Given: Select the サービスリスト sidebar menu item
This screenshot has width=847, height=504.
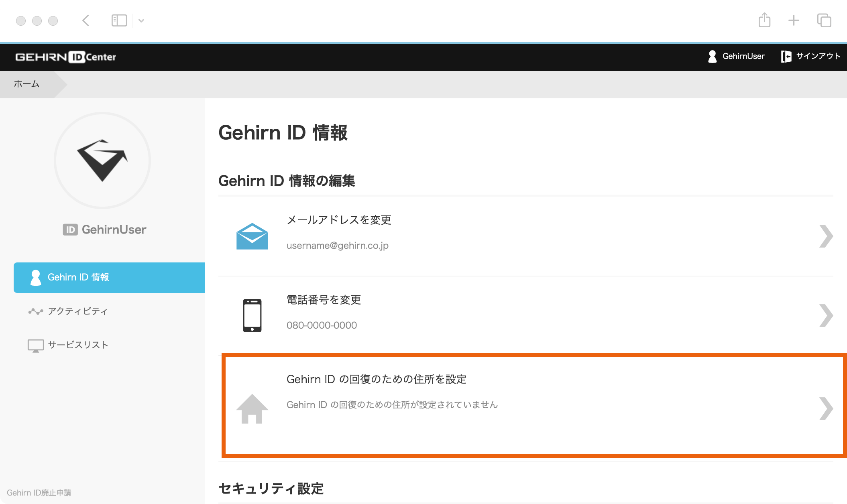Looking at the screenshot, I should (78, 345).
